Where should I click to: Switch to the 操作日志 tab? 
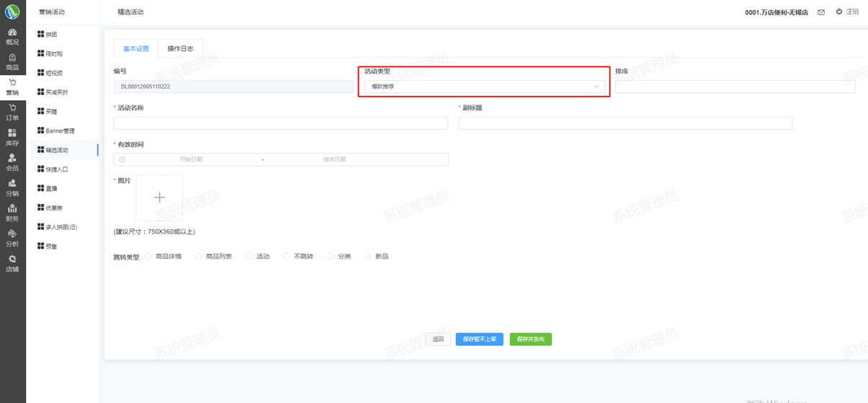pos(180,48)
